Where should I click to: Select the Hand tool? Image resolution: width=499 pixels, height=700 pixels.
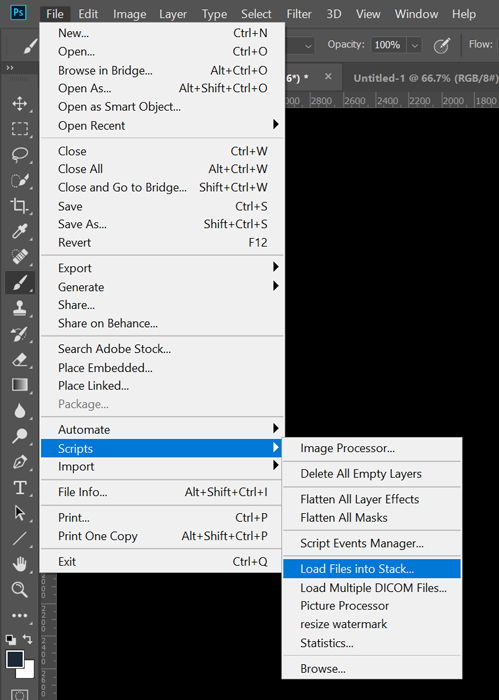click(x=19, y=564)
